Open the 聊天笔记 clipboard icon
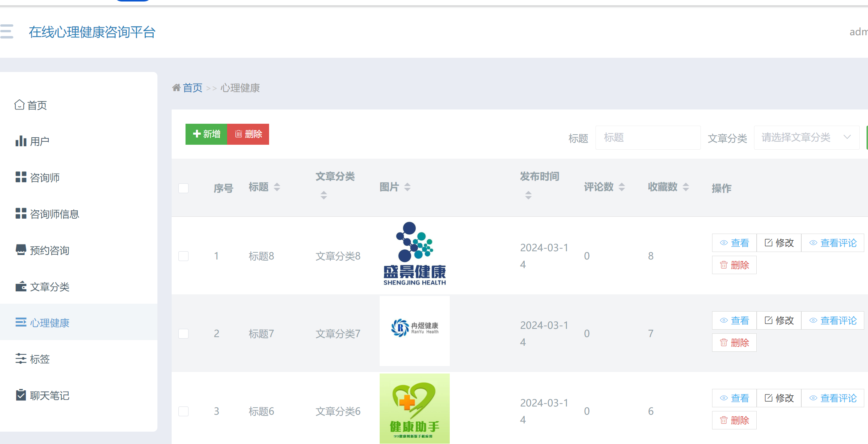Viewport: 868px width, 444px height. pos(21,395)
